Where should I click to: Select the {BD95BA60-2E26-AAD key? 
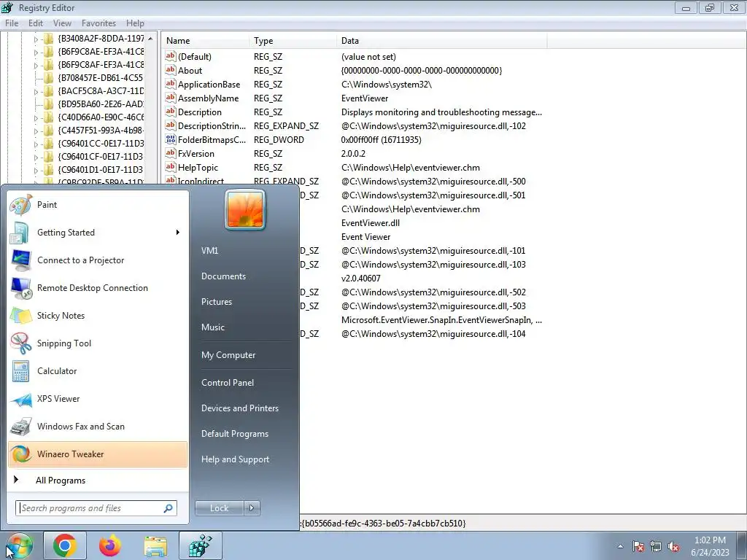[101, 104]
